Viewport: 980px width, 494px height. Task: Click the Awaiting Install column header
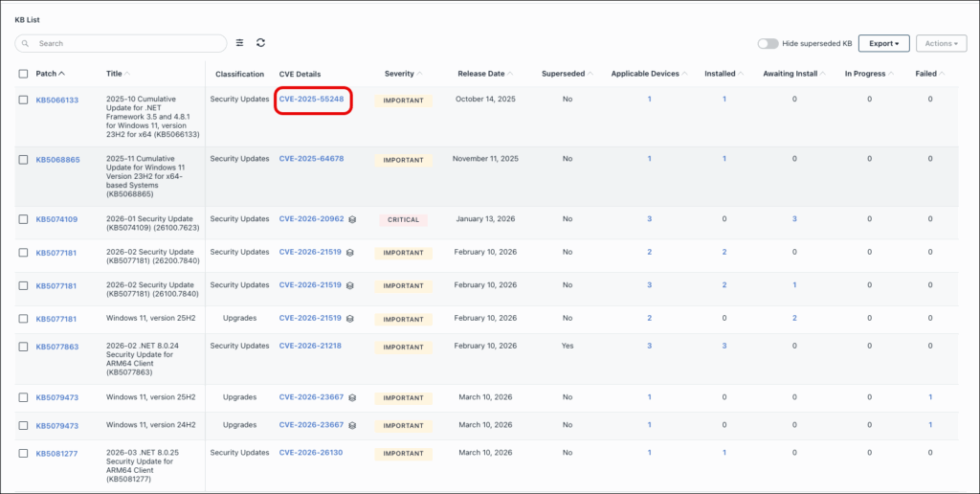(790, 74)
